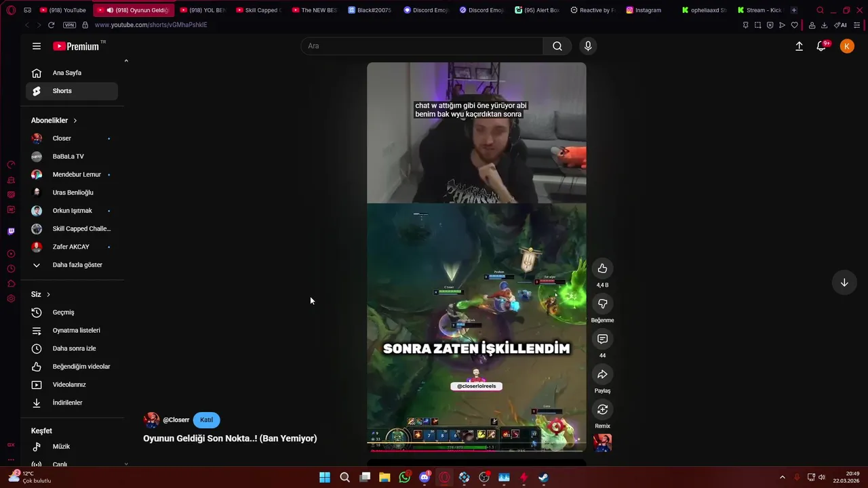868x488 pixels.
Task: Dislike the Short (Beğenme)
Action: pyautogui.click(x=602, y=304)
